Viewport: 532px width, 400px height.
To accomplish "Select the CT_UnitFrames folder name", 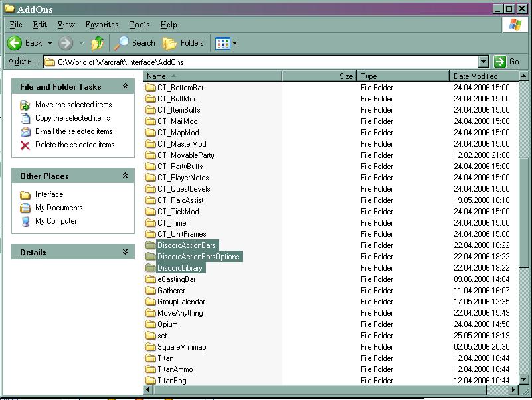I will (181, 234).
